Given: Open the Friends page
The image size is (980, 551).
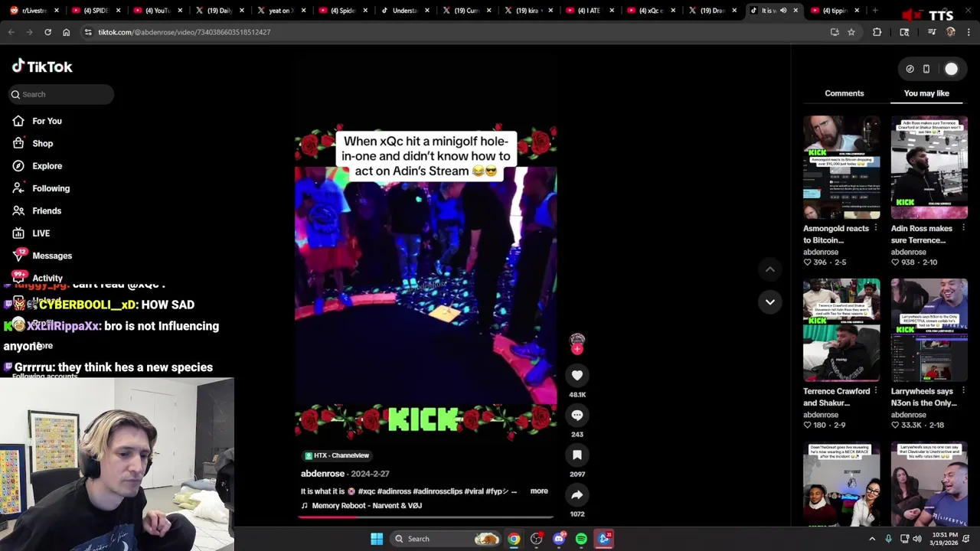Looking at the screenshot, I should [37, 210].
